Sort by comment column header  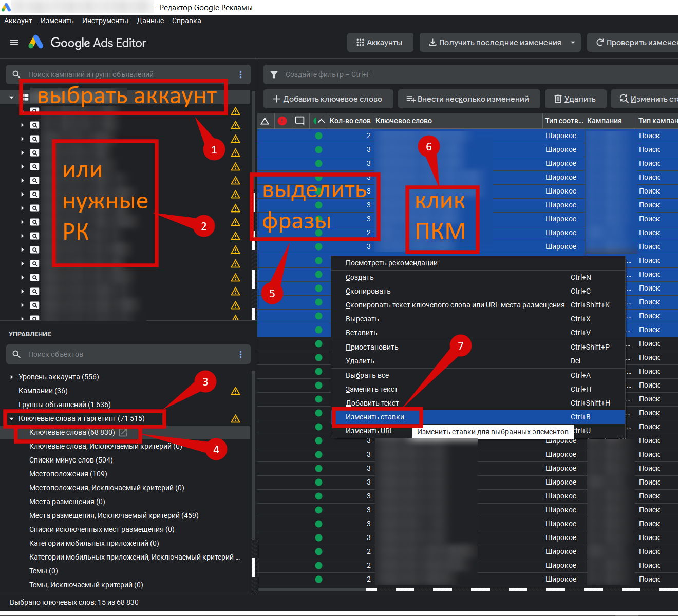(300, 121)
